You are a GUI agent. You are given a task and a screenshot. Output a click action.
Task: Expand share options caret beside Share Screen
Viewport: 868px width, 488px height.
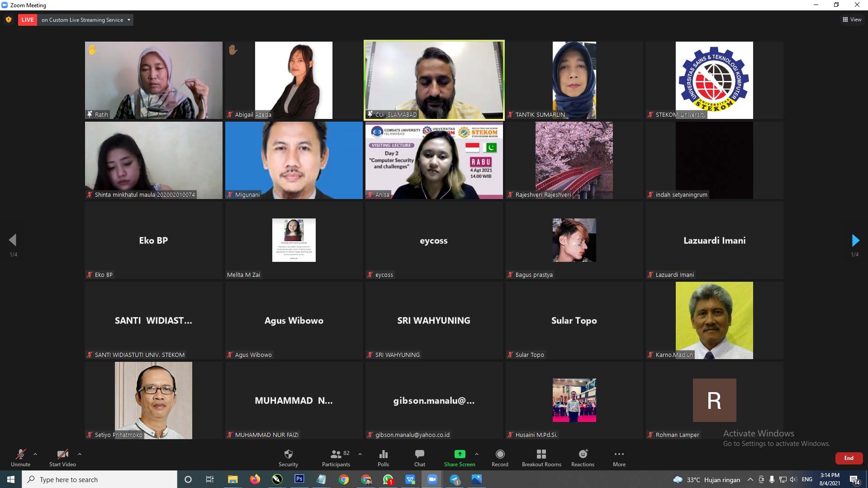click(477, 454)
